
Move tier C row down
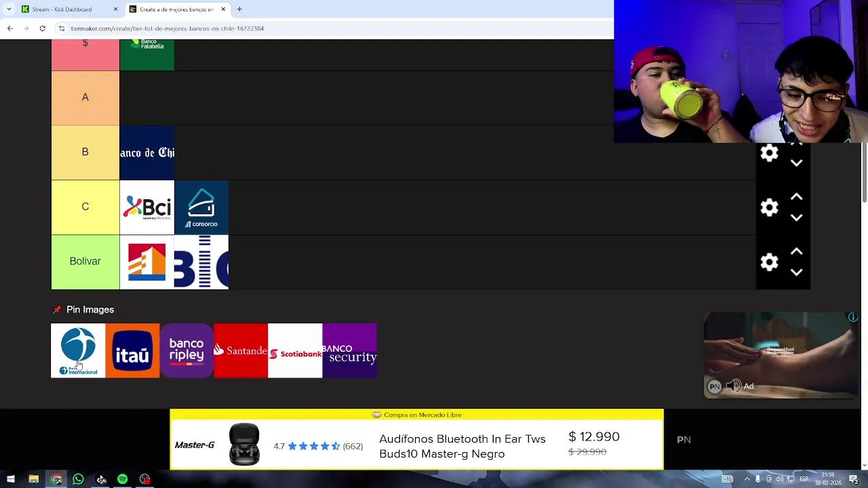tap(797, 218)
